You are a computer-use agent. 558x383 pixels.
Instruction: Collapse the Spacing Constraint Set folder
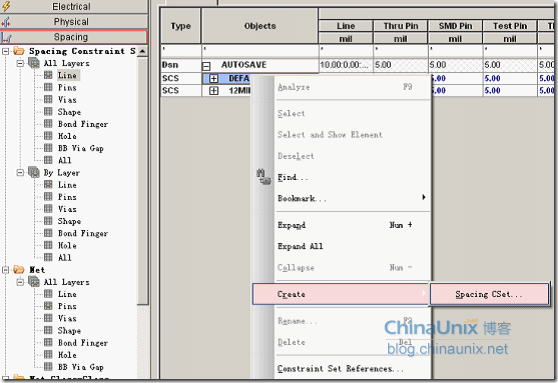5,51
